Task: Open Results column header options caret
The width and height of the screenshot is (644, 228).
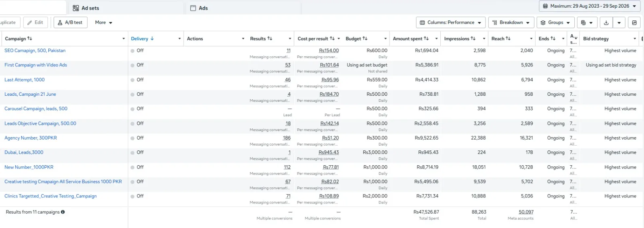Action: (290, 39)
